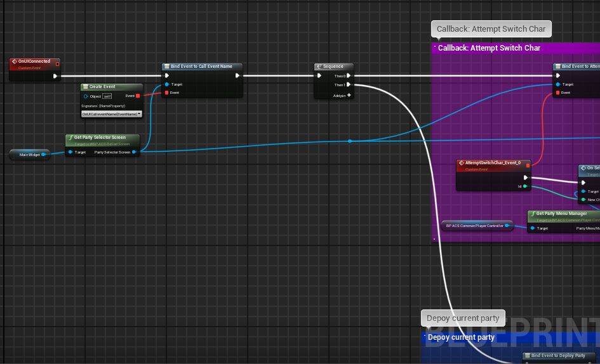Screen dimensions: 600x364
Task: Click the Callback: Attempt Switch Char comment bubble
Action: point(491,29)
